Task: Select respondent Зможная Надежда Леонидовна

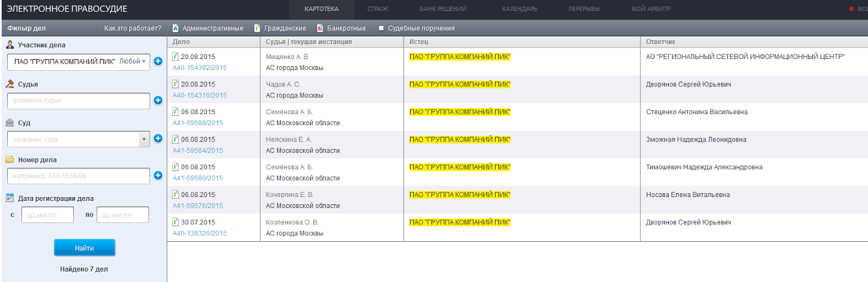Action: [x=696, y=139]
